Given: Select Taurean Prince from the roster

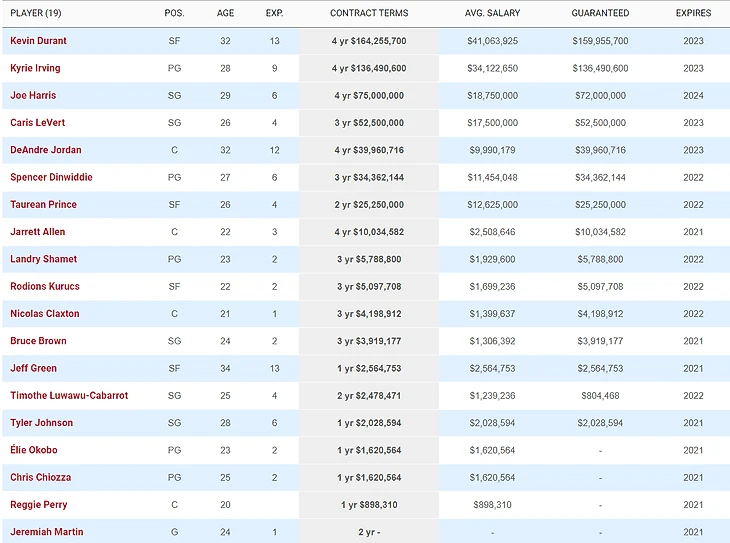Looking at the screenshot, I should 43,205.
